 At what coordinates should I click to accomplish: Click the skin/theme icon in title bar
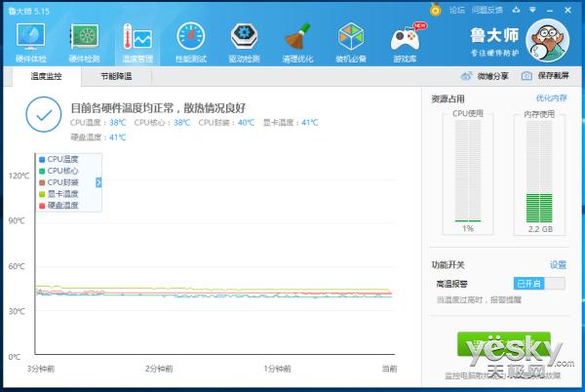pyautogui.click(x=516, y=10)
